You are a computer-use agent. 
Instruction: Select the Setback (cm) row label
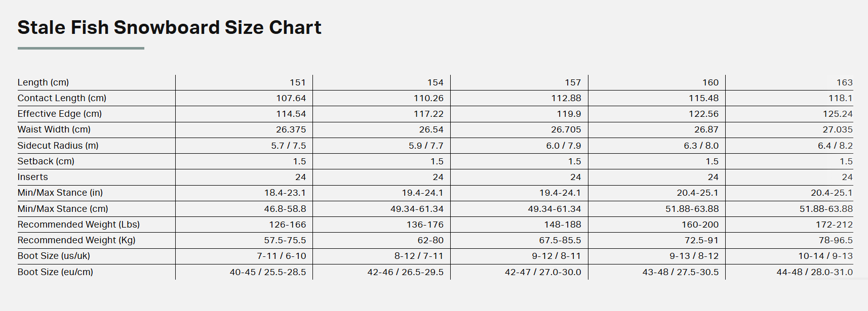(x=46, y=161)
